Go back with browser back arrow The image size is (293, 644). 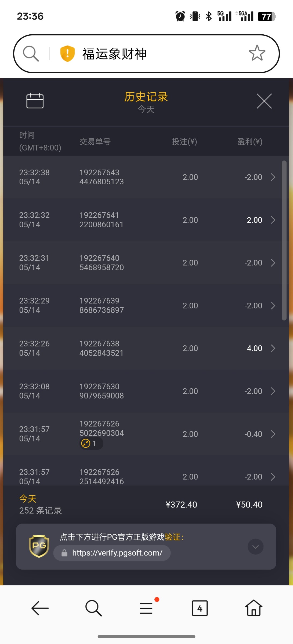pos(40,608)
